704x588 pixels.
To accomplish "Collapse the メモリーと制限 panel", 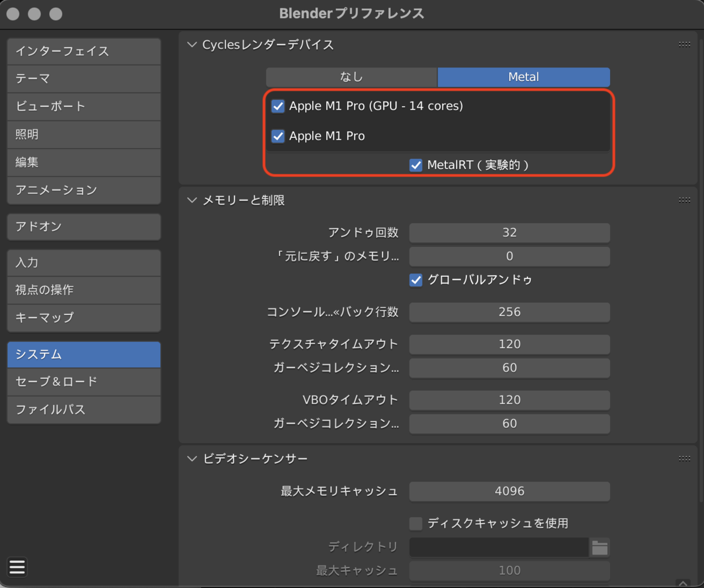I will point(192,200).
